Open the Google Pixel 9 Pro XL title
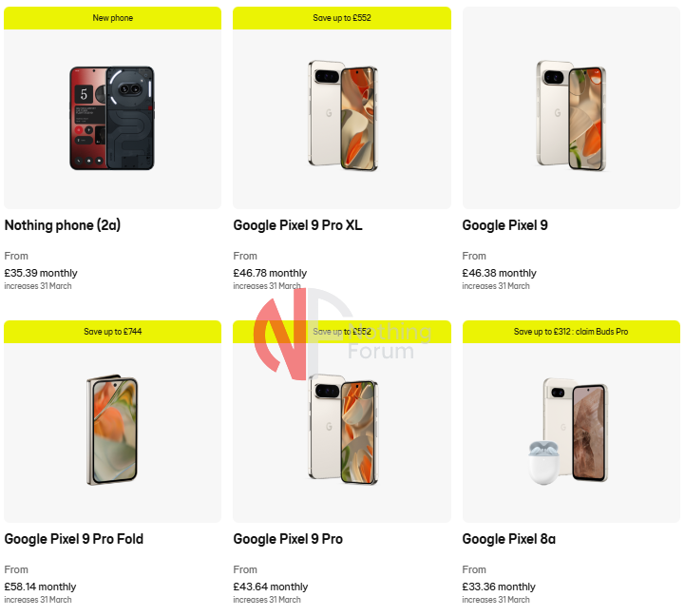Viewport: 685px width, 616px height. coord(297,225)
